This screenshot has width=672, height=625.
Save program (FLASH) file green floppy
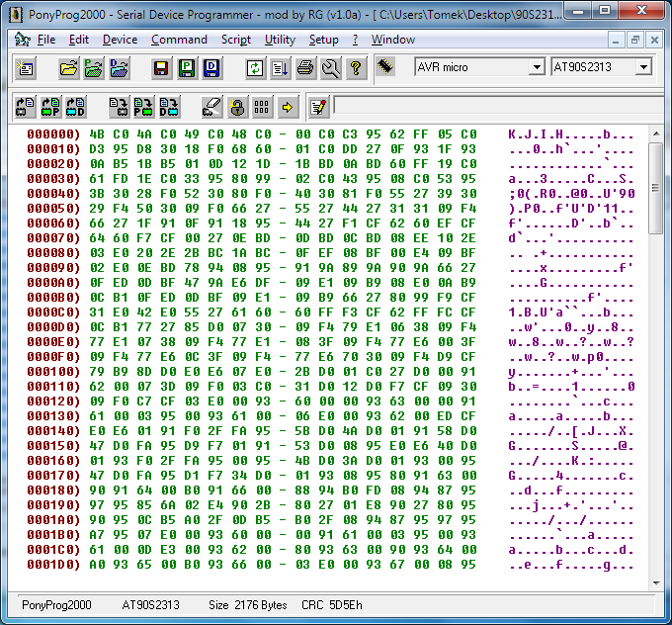click(187, 68)
